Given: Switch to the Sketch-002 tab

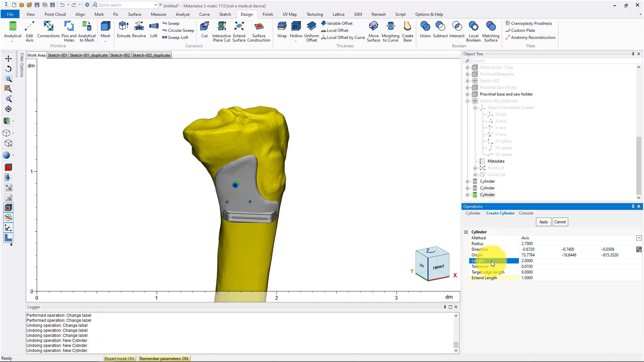Looking at the screenshot, I should point(120,55).
